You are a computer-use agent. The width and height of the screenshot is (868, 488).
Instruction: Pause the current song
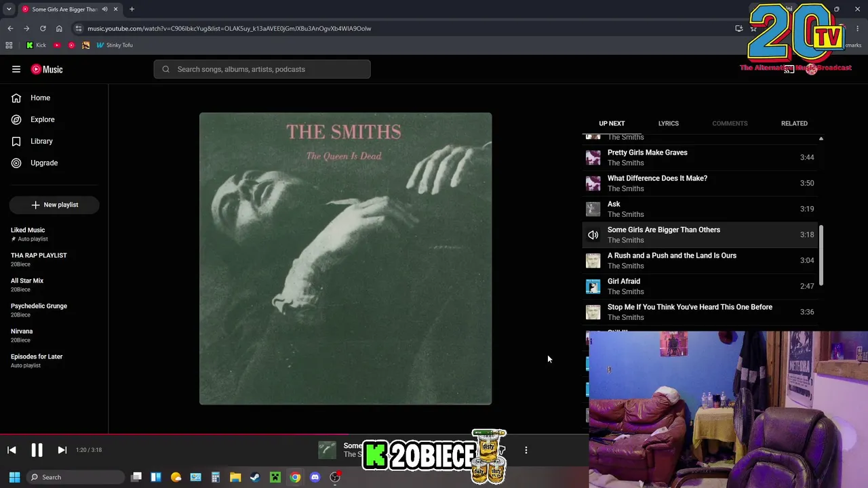coord(37,450)
